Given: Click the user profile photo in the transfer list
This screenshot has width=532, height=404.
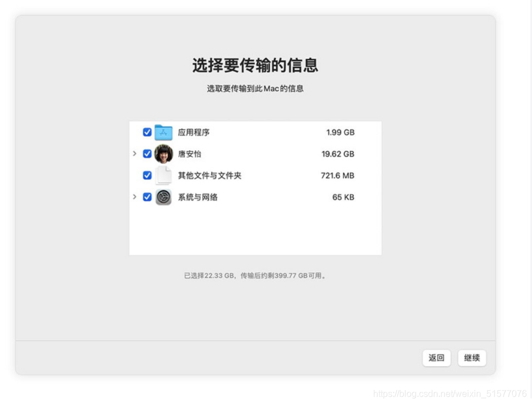Looking at the screenshot, I should click(x=163, y=154).
